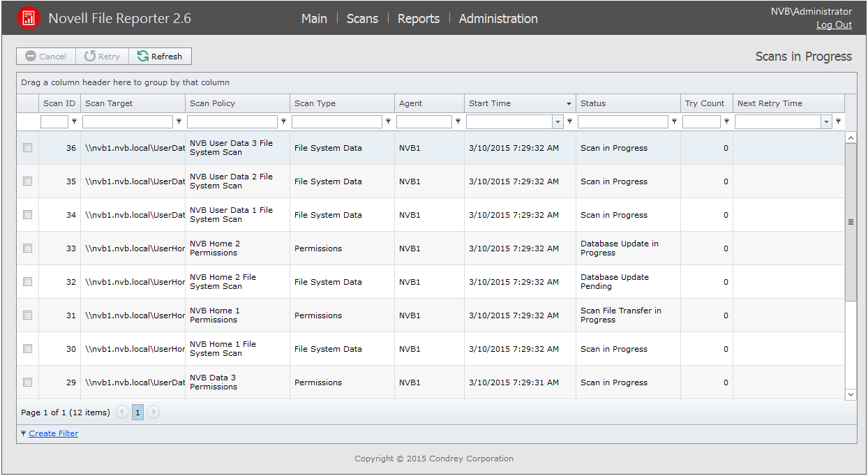
Task: Select the checkbox for scan ID 33
Action: [x=28, y=248]
